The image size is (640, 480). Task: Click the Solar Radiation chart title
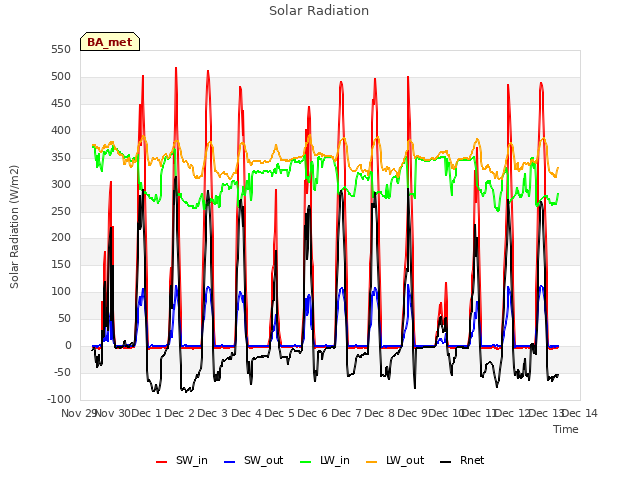pos(319,11)
